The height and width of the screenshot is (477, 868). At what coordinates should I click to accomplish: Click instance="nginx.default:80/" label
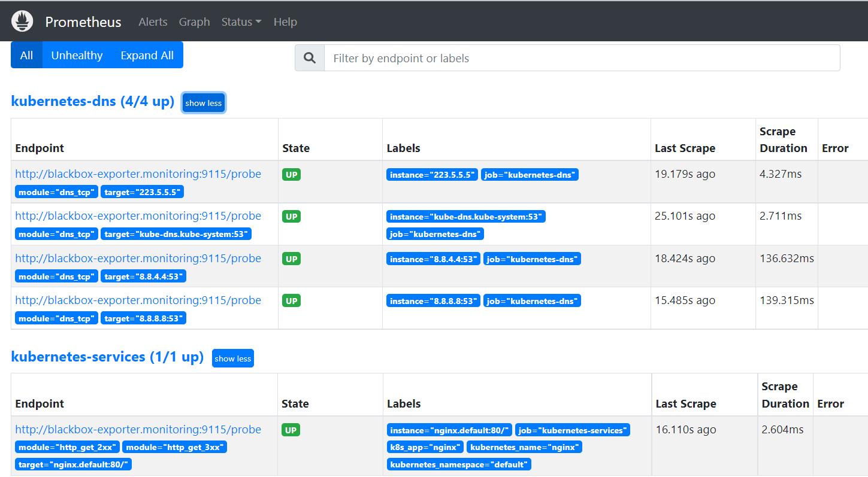[x=449, y=430]
